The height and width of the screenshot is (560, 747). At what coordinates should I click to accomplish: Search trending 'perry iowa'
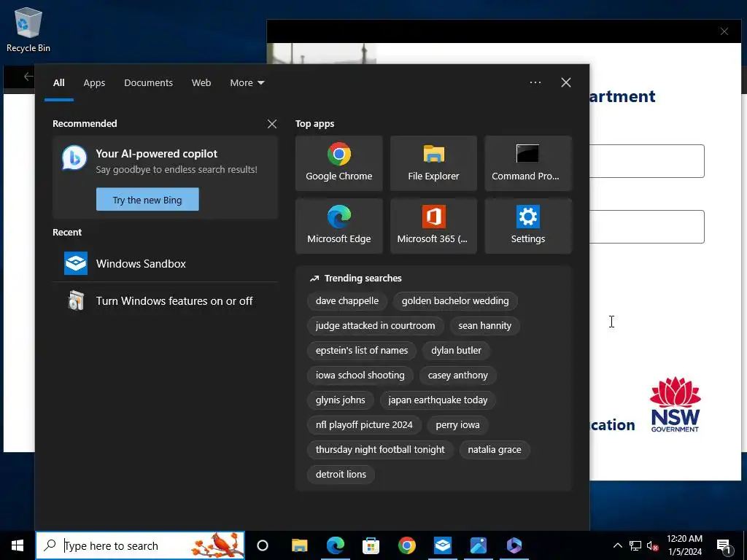[457, 425]
